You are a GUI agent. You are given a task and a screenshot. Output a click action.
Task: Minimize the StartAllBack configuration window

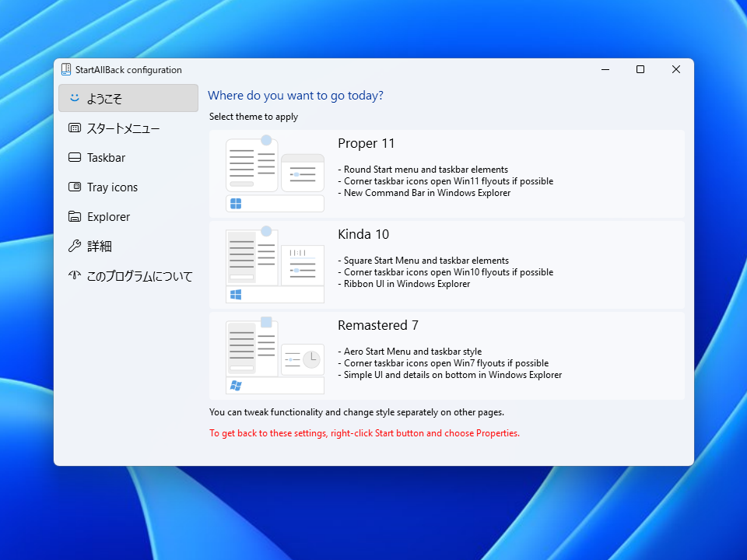point(605,69)
